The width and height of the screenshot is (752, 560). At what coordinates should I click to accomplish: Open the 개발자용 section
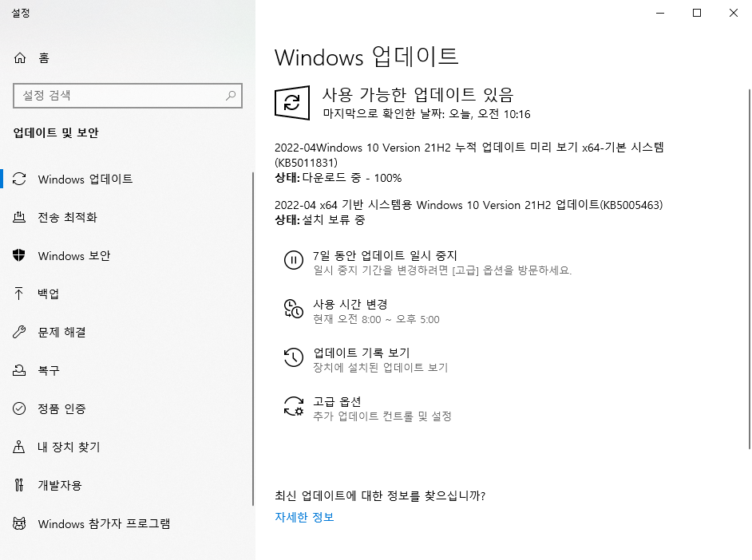point(126,485)
